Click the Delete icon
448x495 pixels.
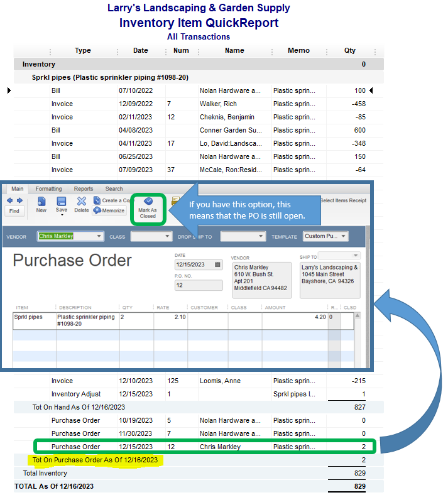click(82, 203)
